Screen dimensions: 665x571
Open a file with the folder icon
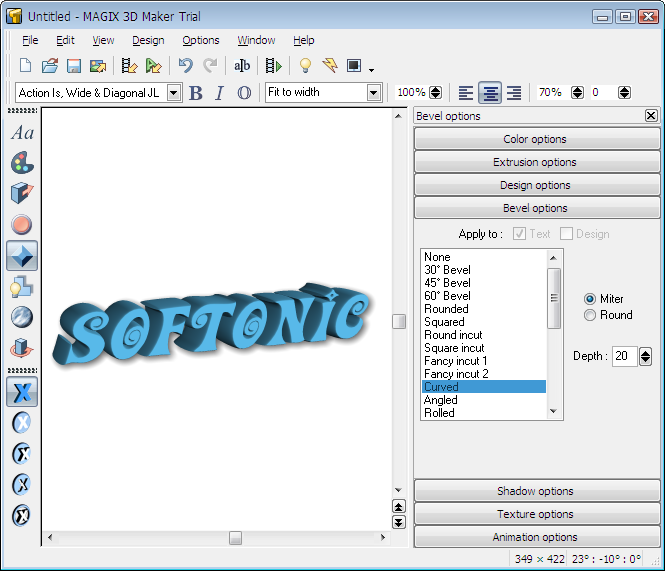pyautogui.click(x=50, y=66)
